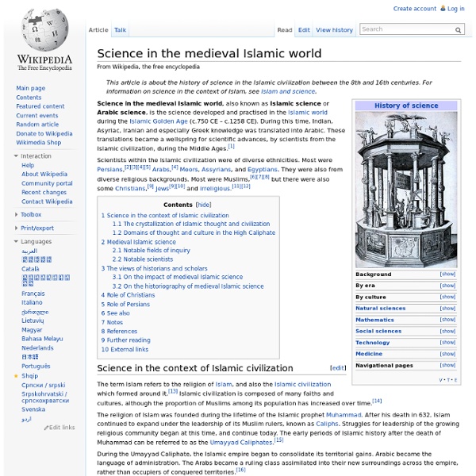
Task: Click Donate to Wikipedia
Action: click(x=44, y=133)
